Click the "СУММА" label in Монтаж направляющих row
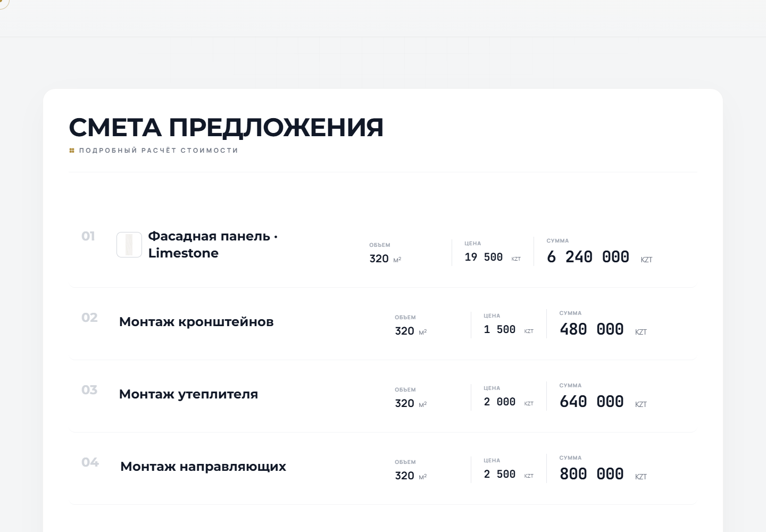This screenshot has height=532, width=766. click(x=570, y=458)
